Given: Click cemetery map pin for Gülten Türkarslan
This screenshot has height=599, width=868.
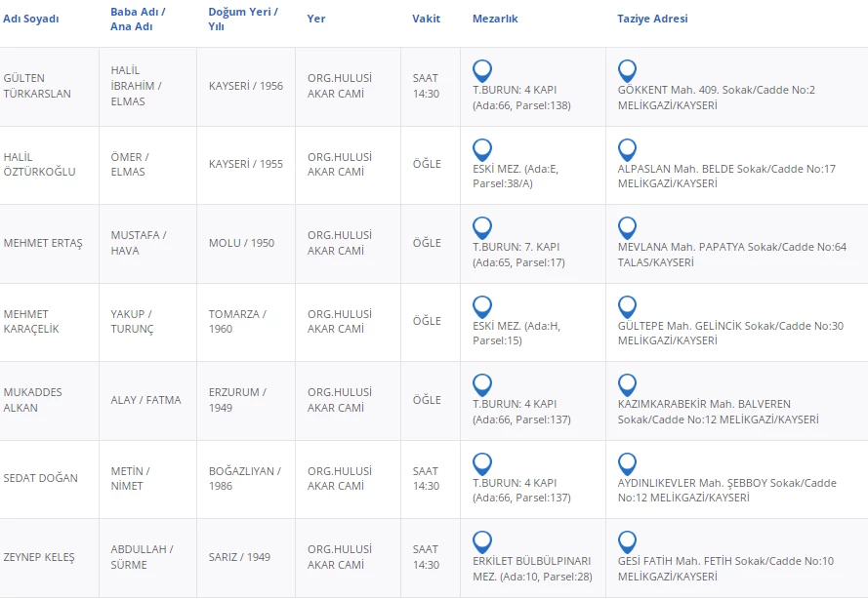Looking at the screenshot, I should click(x=482, y=70).
